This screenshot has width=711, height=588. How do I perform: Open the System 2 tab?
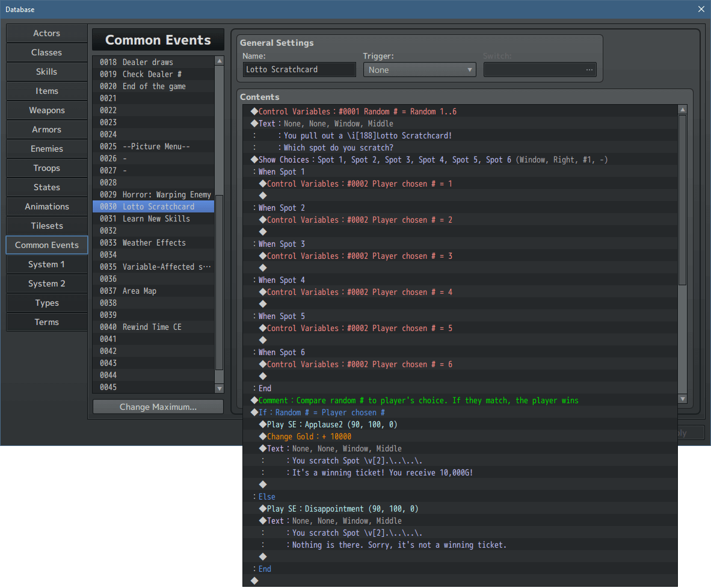[47, 283]
